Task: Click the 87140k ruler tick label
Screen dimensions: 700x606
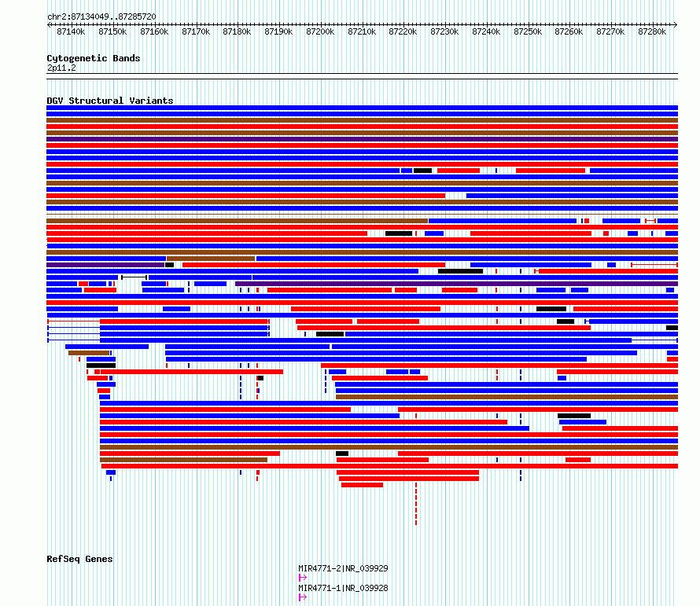Action: click(x=71, y=31)
